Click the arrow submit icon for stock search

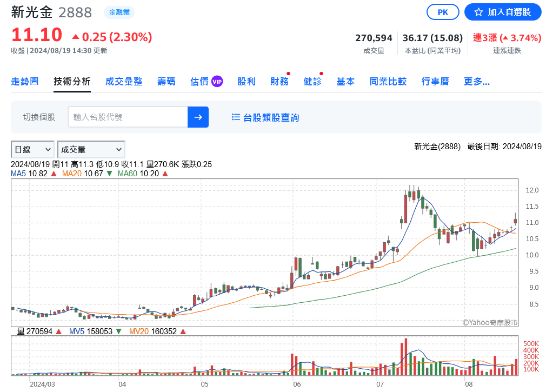[198, 117]
